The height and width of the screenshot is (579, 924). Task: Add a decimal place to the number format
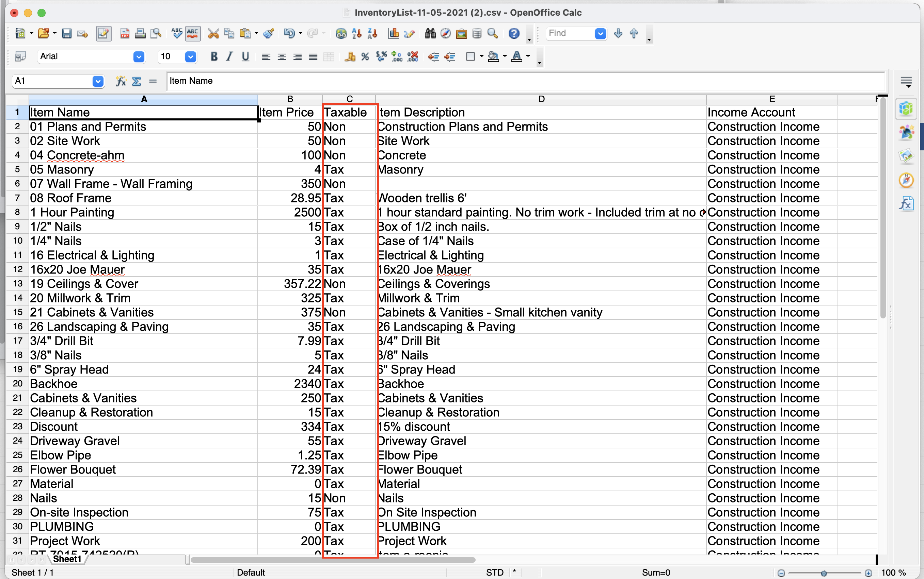tap(397, 57)
